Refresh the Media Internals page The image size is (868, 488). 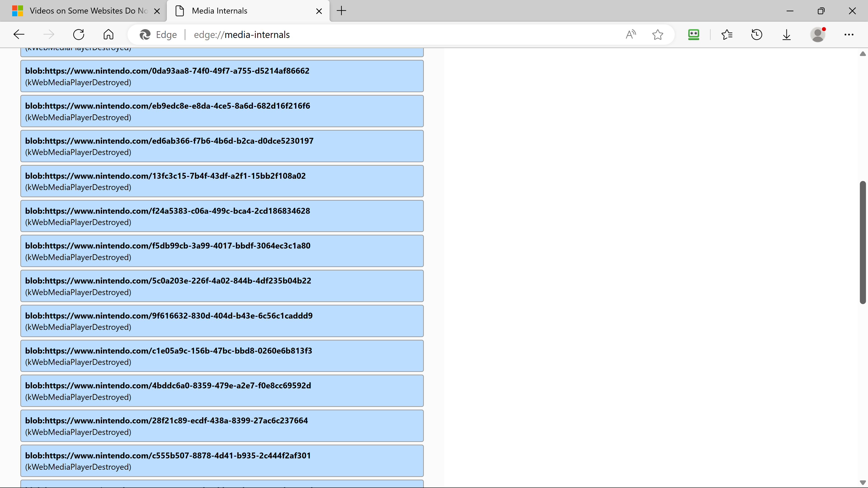coord(78,34)
